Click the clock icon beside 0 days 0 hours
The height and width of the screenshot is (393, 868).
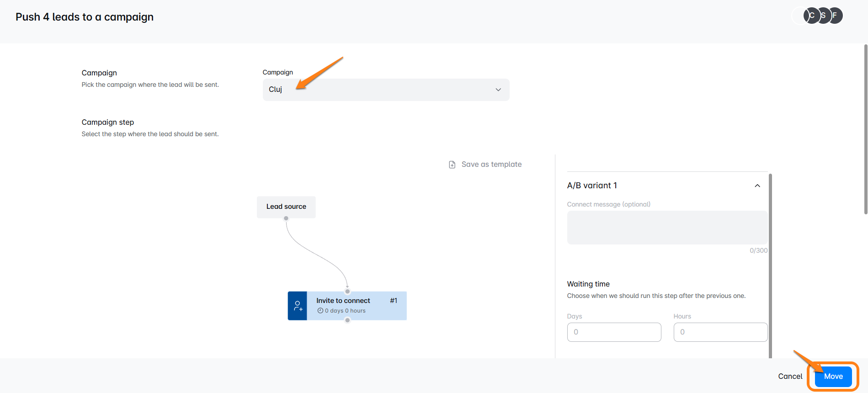tap(320, 311)
